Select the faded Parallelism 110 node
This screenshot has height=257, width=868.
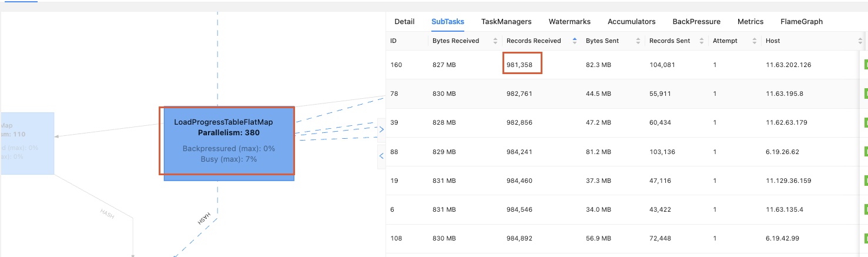pyautogui.click(x=26, y=143)
